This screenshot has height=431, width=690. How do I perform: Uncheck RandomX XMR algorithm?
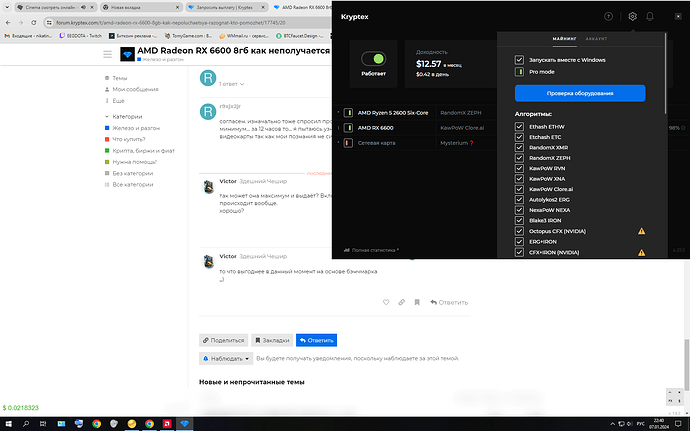pos(519,147)
